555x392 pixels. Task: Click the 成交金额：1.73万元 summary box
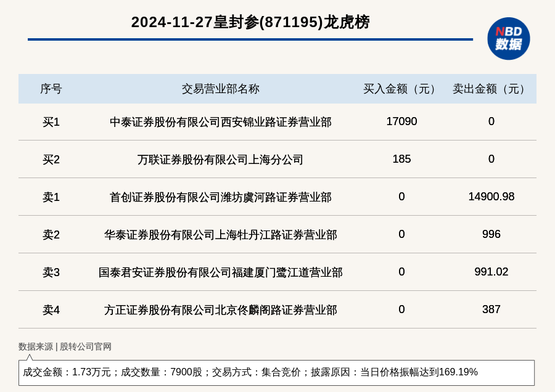[x=276, y=372]
